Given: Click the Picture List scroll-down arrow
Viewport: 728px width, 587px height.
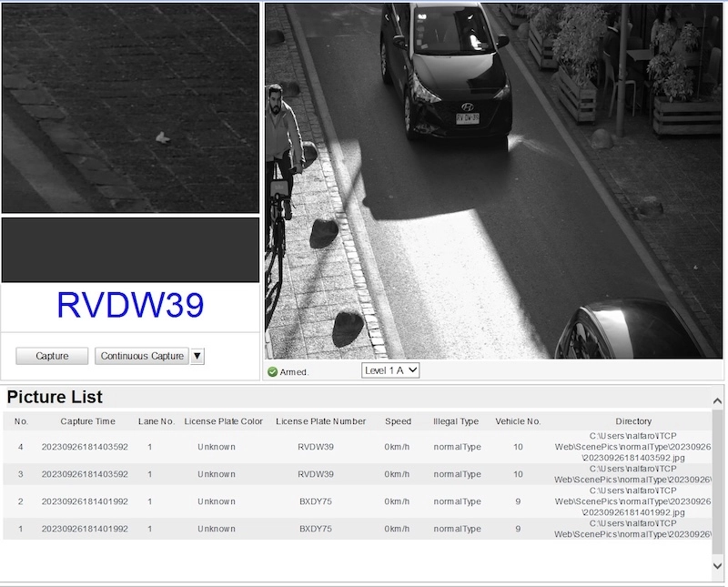Looking at the screenshot, I should [718, 566].
